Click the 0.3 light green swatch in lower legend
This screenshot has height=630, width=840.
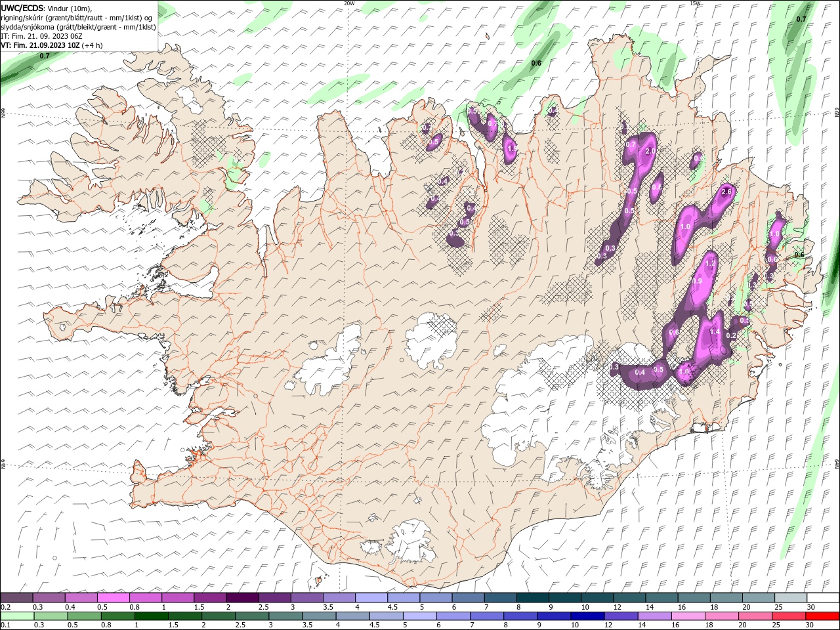[51, 616]
